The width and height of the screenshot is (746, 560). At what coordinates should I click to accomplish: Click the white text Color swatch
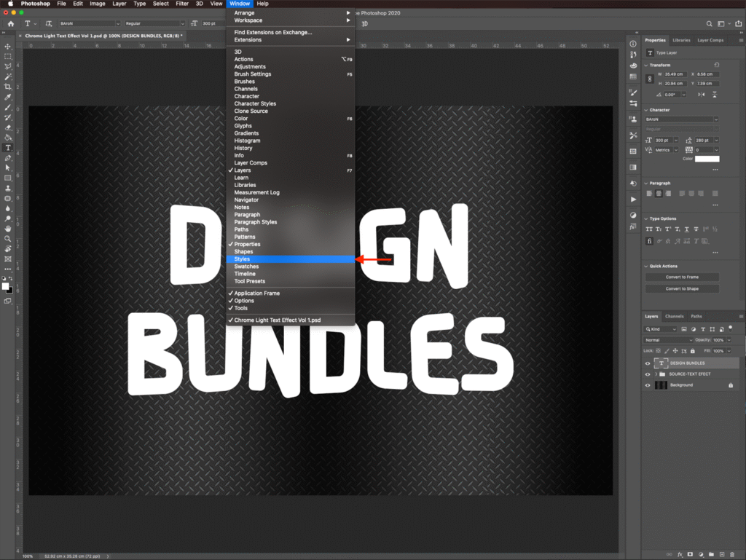tap(707, 159)
